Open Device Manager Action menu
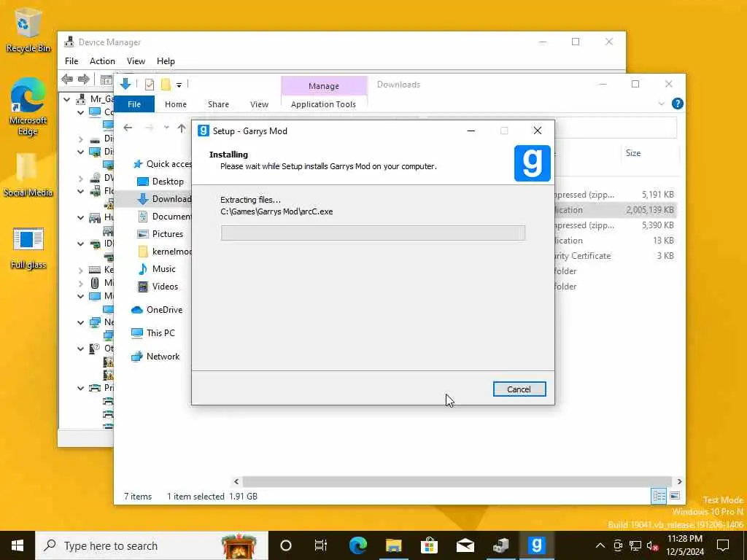This screenshot has height=560, width=747. click(x=102, y=61)
